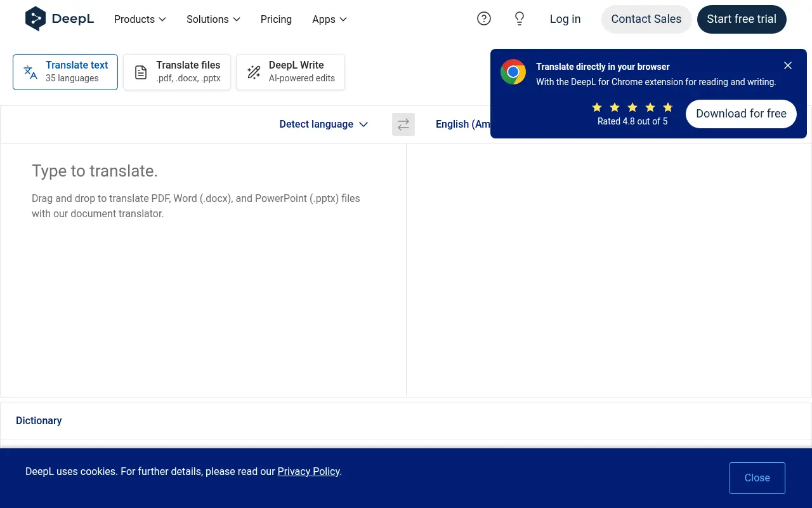Expand the Solutions menu
The width and height of the screenshot is (812, 508).
point(213,19)
